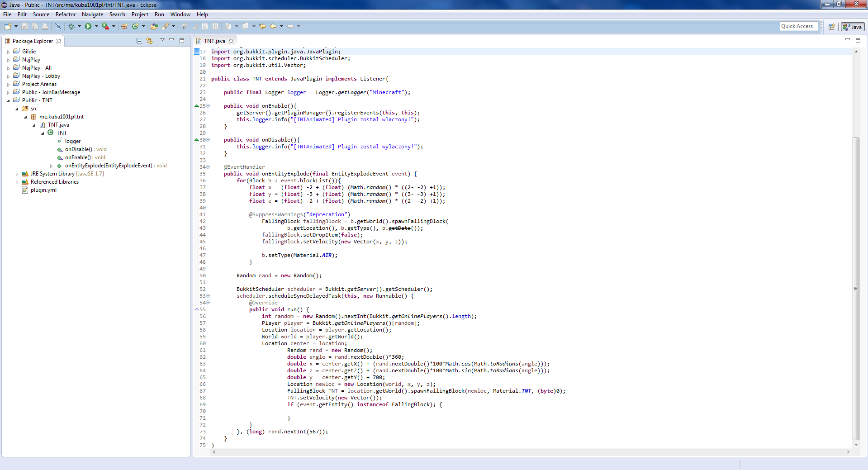Click the Run Last Tool icon

click(x=105, y=26)
